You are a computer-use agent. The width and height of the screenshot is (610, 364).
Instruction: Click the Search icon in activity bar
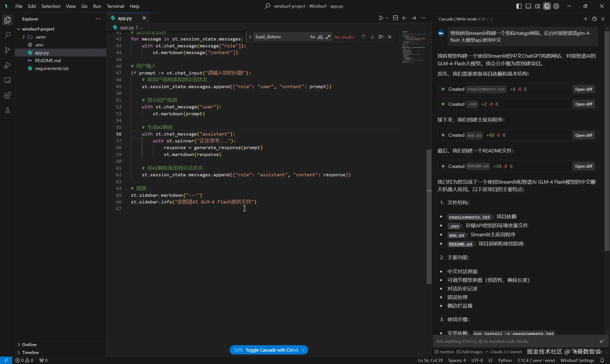coord(7,35)
